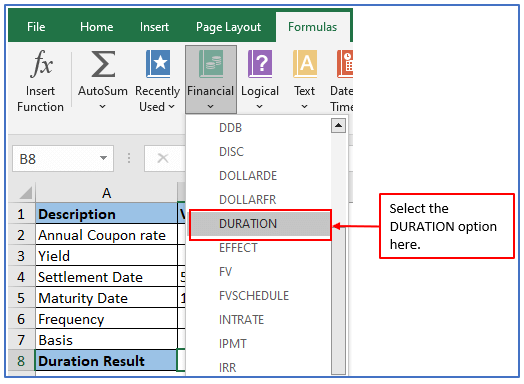Open the Recently Used star book icon
The height and width of the screenshot is (384, 524).
158,63
